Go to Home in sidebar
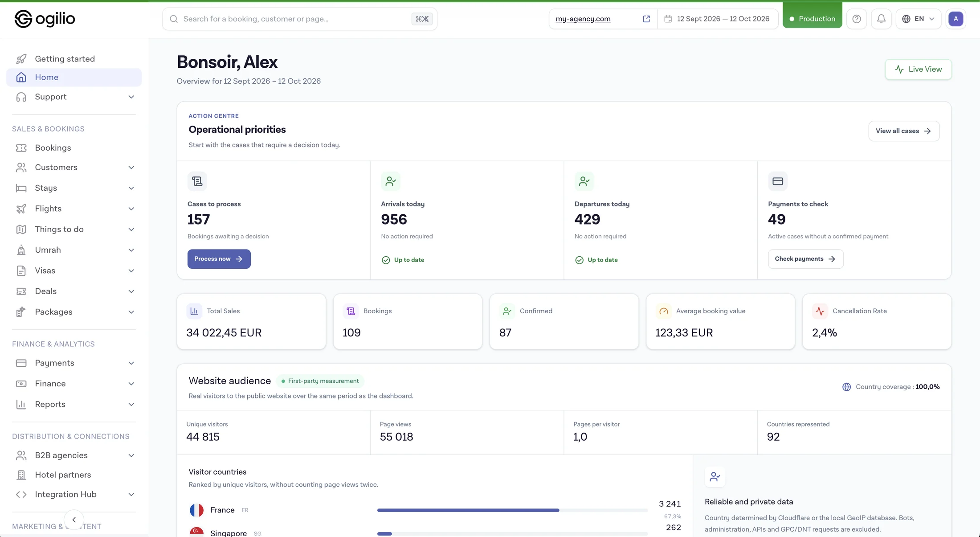 [74, 77]
